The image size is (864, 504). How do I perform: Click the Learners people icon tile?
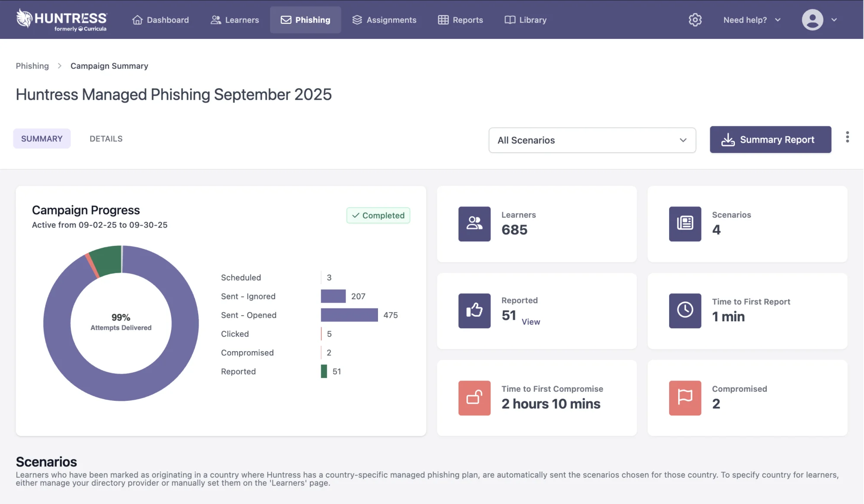(474, 224)
